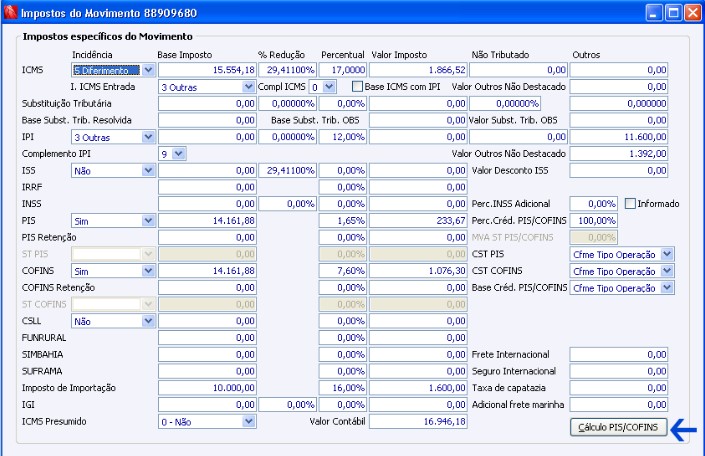Screen dimensions: 705x456
Task: Open the CSLL Não dropdown
Action: (149, 321)
